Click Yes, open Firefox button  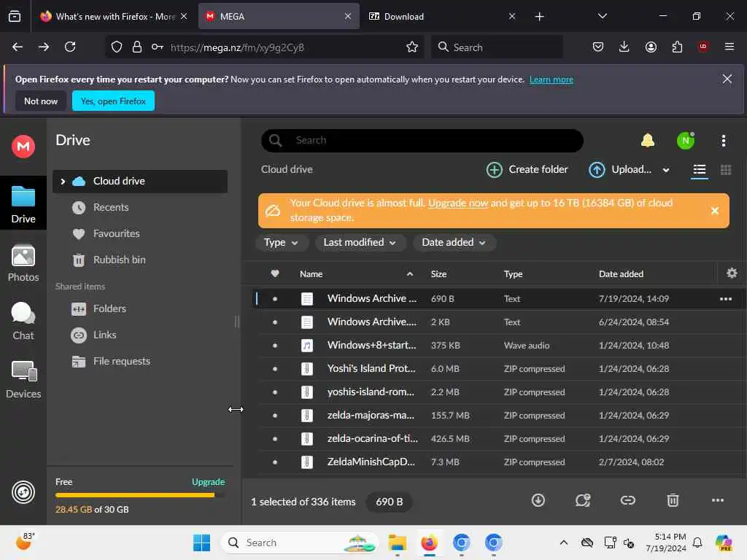113,101
